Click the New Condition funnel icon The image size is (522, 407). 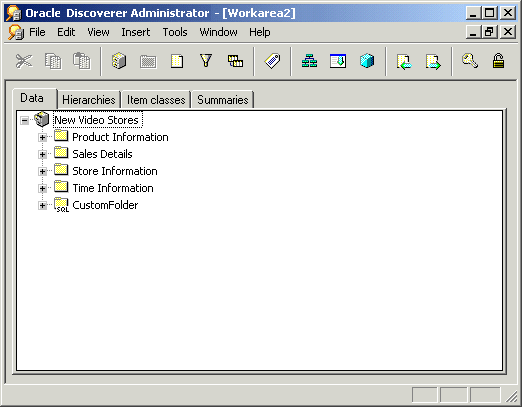206,61
